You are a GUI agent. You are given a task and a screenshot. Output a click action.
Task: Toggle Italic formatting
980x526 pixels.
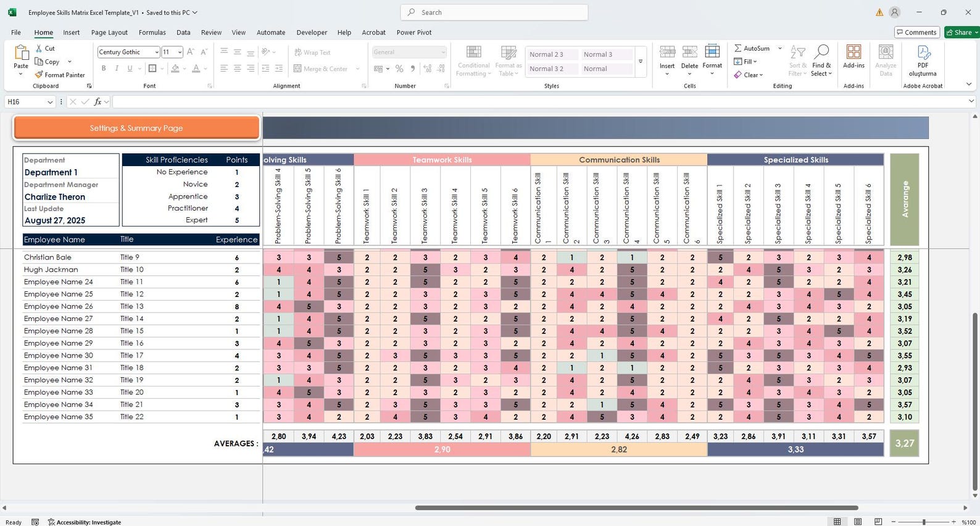click(x=117, y=69)
